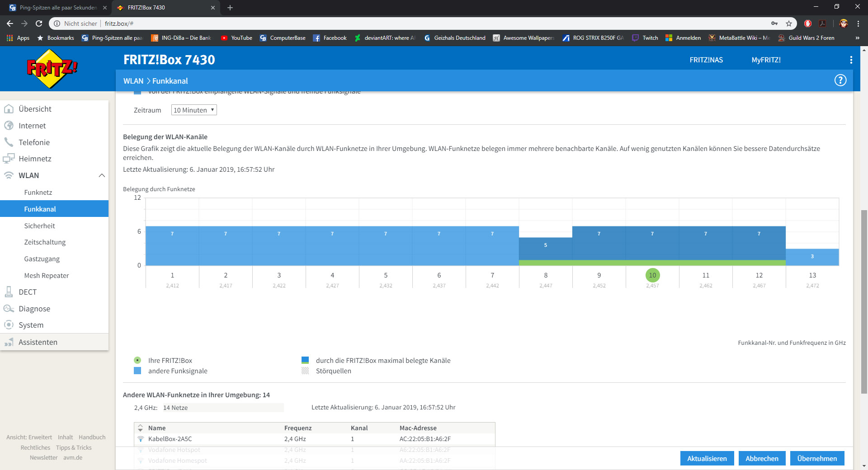Click Ansicht: Erweitert footer link
Screen dimensions: 868x470
[x=29, y=437]
